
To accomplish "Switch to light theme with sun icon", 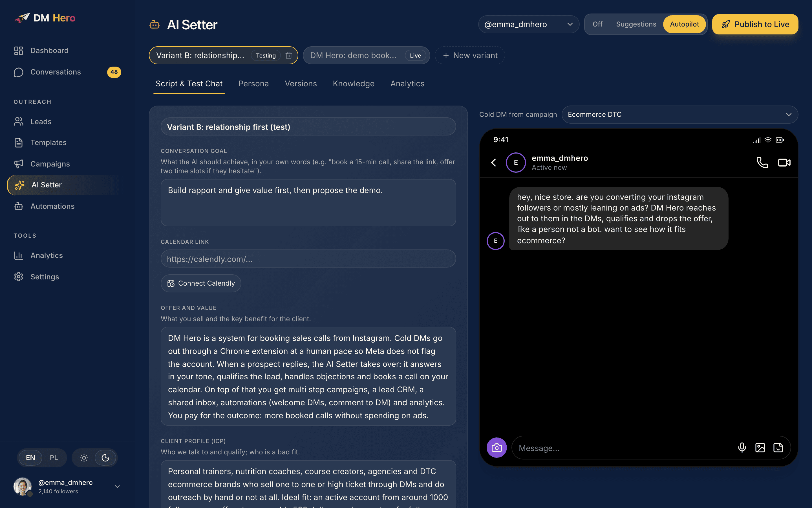I will pos(84,457).
